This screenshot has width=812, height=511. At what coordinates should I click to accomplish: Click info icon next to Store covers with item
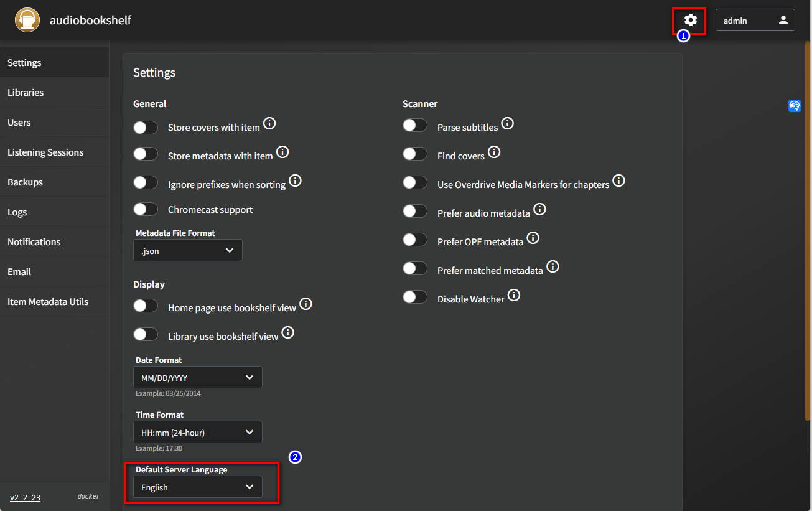269,123
